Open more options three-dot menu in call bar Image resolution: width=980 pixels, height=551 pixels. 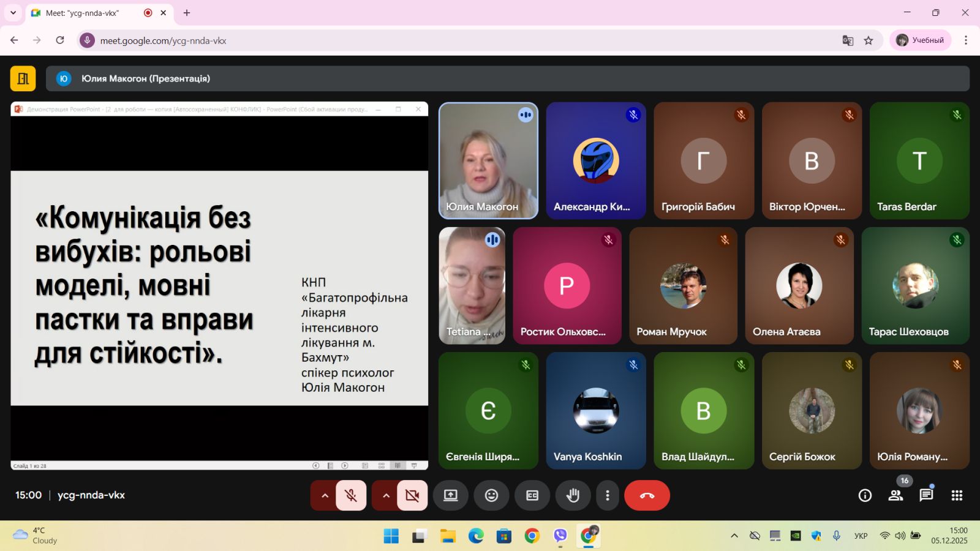click(607, 495)
